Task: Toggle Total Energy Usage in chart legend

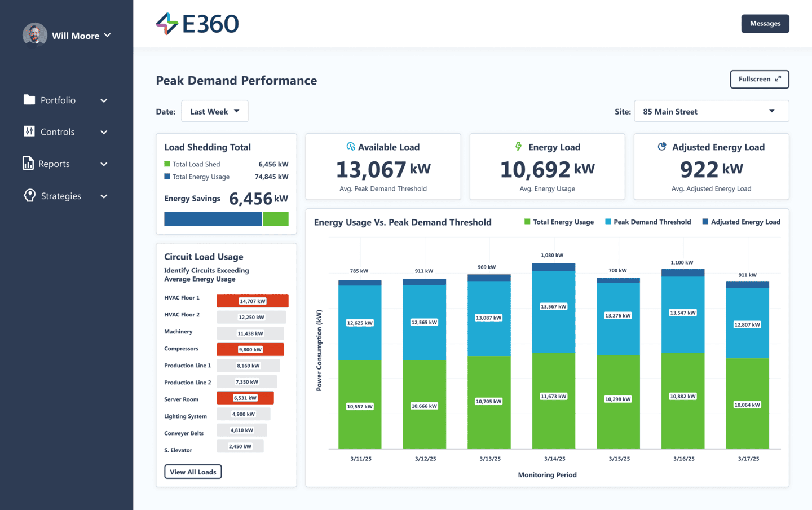Action: point(559,222)
